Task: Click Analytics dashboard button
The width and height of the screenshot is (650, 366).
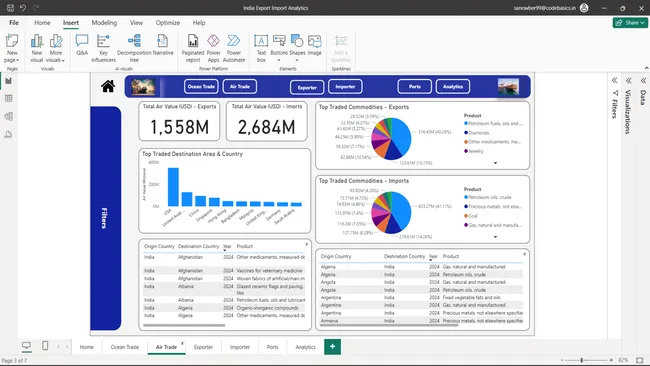Action: (x=453, y=87)
